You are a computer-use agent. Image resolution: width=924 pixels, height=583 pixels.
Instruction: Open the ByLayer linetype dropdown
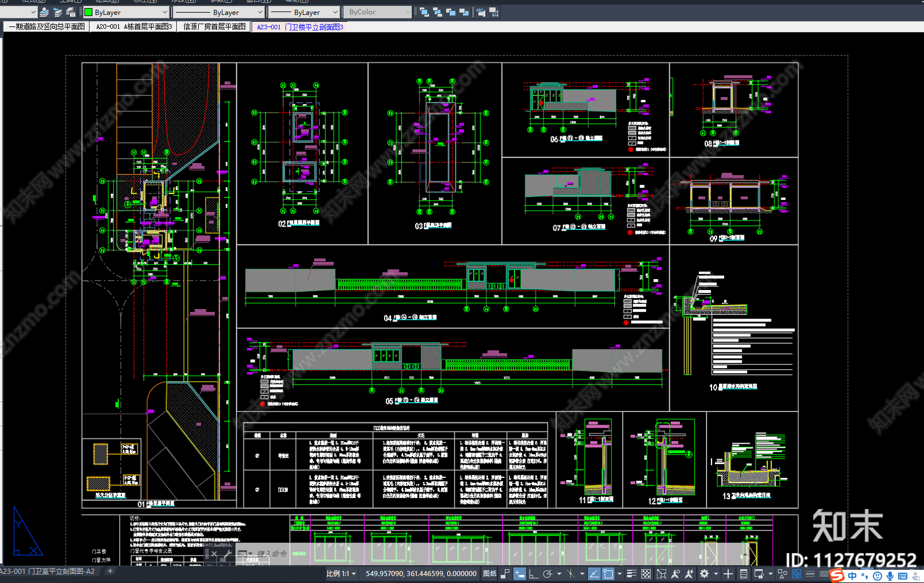(218, 12)
